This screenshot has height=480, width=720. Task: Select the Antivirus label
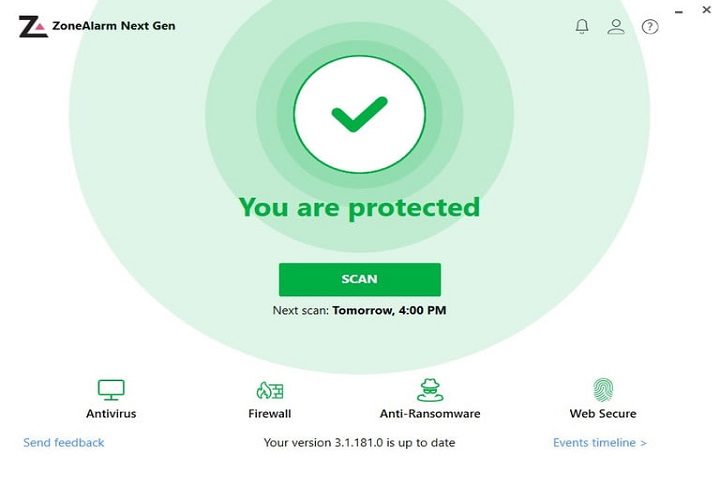click(x=111, y=413)
